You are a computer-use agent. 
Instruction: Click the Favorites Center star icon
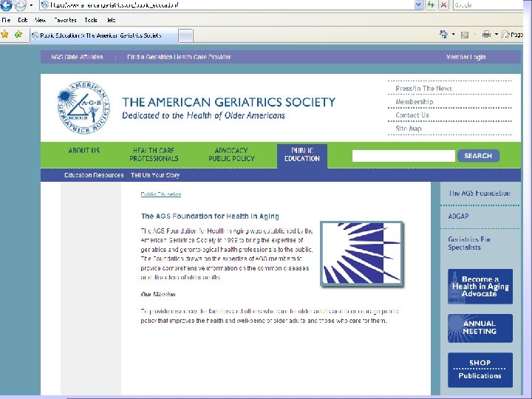pos(4,34)
